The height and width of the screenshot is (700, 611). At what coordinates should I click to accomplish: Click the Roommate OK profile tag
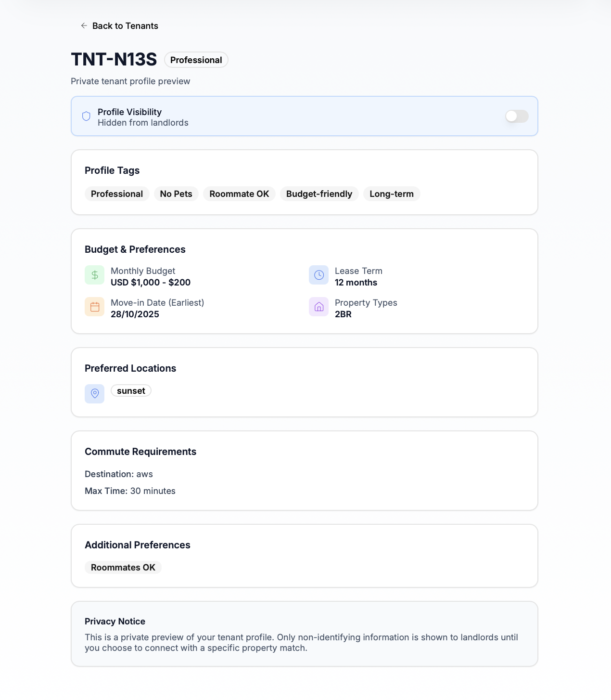point(239,194)
